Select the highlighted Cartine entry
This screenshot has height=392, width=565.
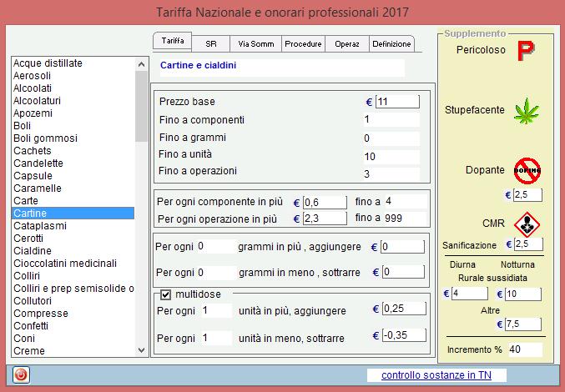click(x=73, y=214)
